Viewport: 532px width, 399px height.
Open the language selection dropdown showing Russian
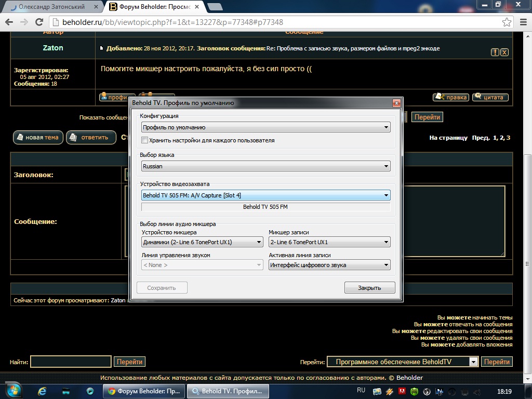coord(265,166)
